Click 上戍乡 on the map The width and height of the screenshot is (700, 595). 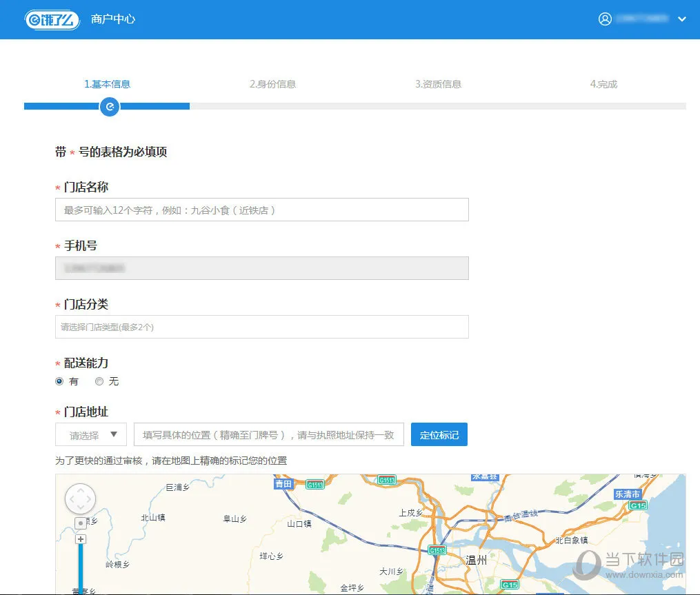click(411, 513)
